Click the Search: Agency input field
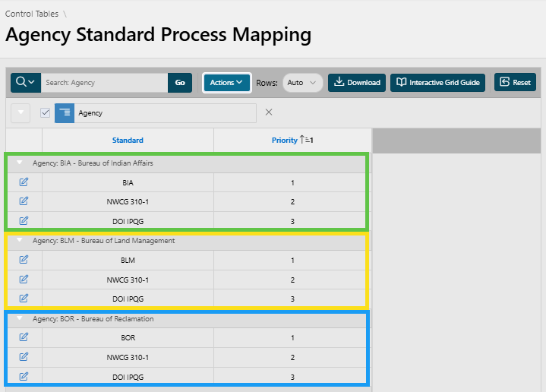Screen dimensions: 546x392 104,83
